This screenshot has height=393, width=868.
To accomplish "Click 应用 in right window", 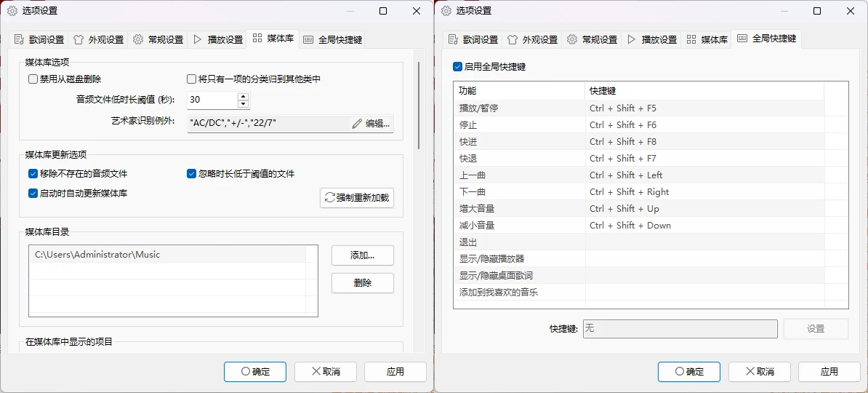I will click(x=829, y=372).
